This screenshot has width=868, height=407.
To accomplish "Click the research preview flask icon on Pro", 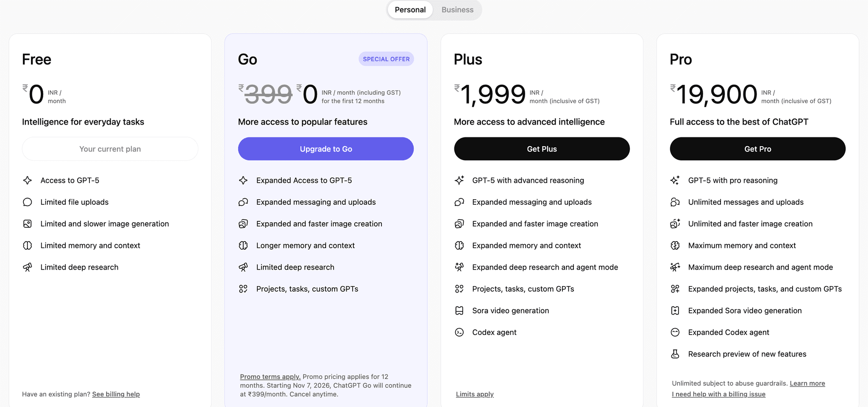I will pos(676,354).
